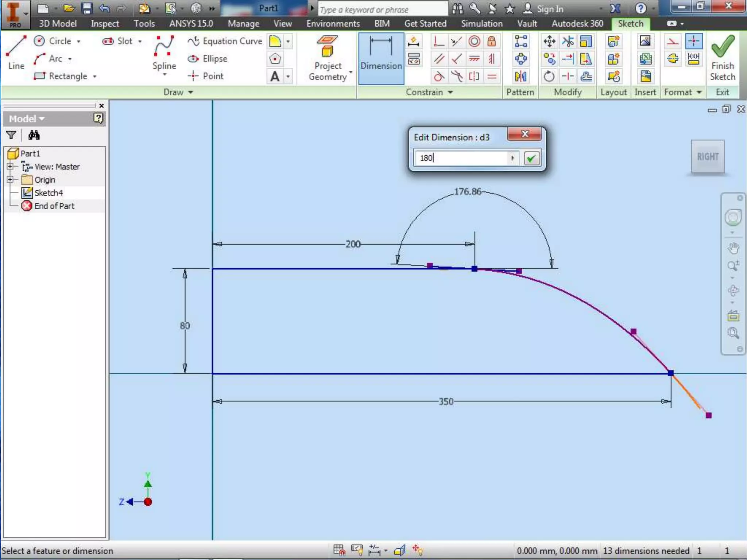Click the Mirror pattern icon
Screen dimensions: 747x560
(520, 77)
